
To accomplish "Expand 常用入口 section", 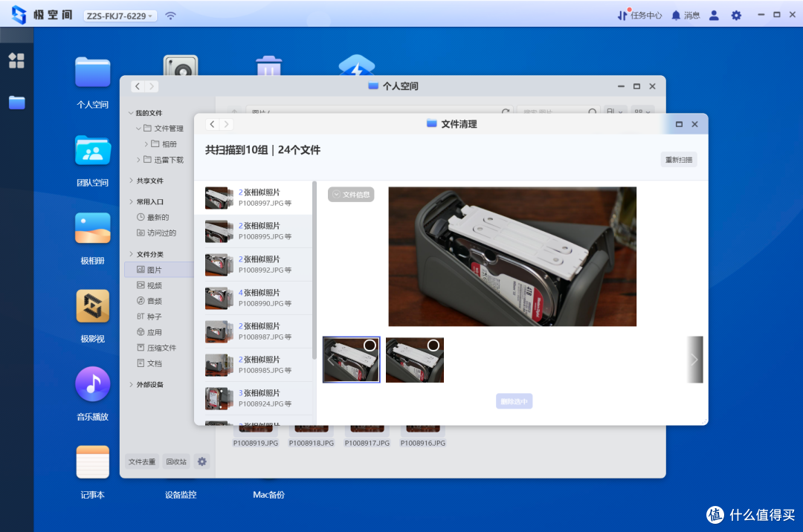I will coord(131,201).
